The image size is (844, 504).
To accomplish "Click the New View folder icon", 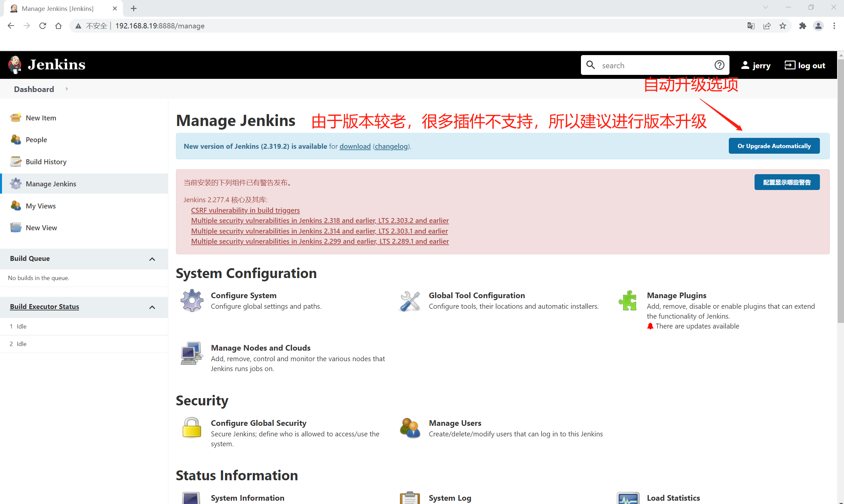I will (16, 228).
